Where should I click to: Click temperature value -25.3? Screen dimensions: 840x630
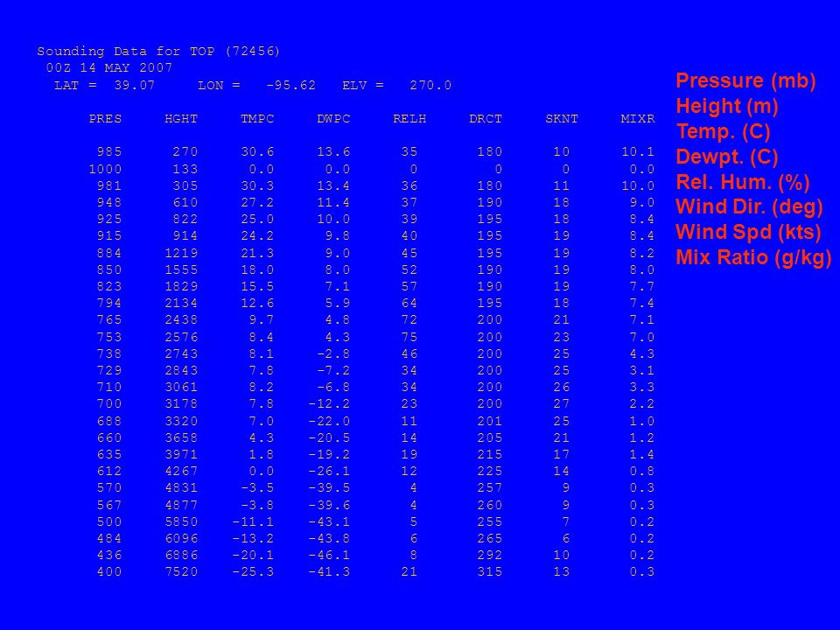pos(253,571)
